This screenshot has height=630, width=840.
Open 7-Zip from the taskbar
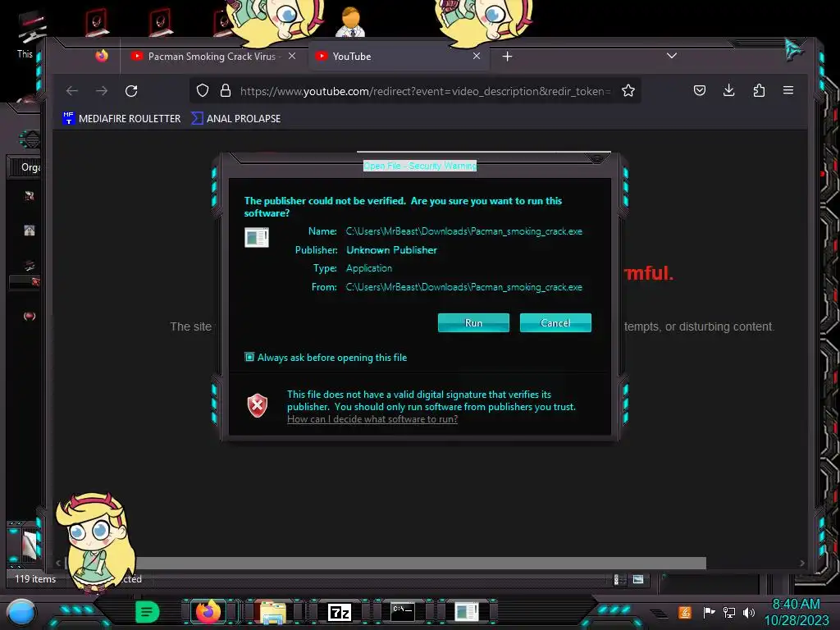point(339,612)
